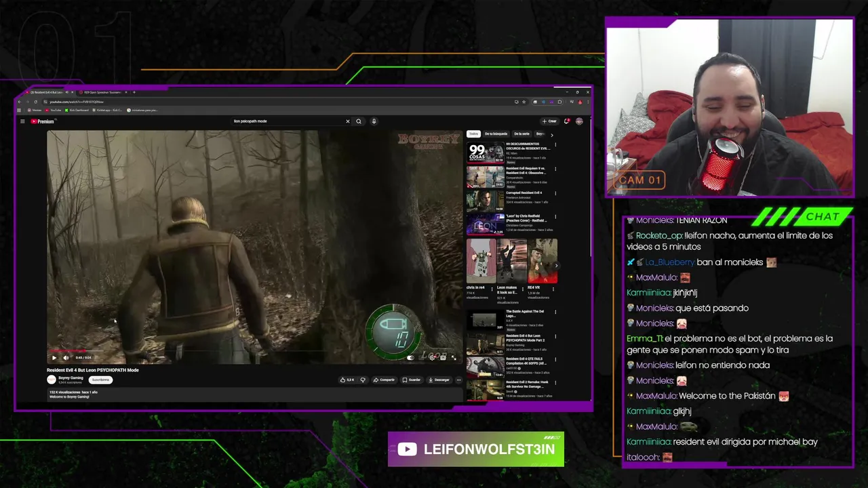Open options menu for QTE FAILS Compilation
The height and width of the screenshot is (488, 868).
555,360
